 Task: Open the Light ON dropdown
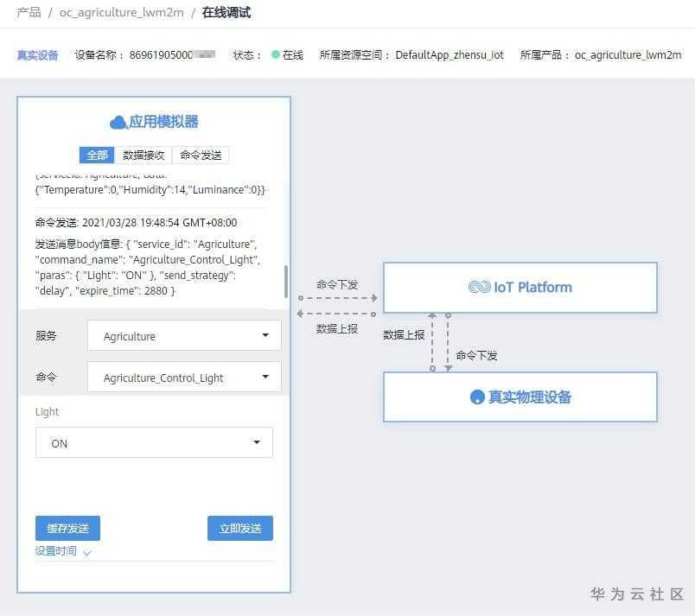(x=154, y=443)
